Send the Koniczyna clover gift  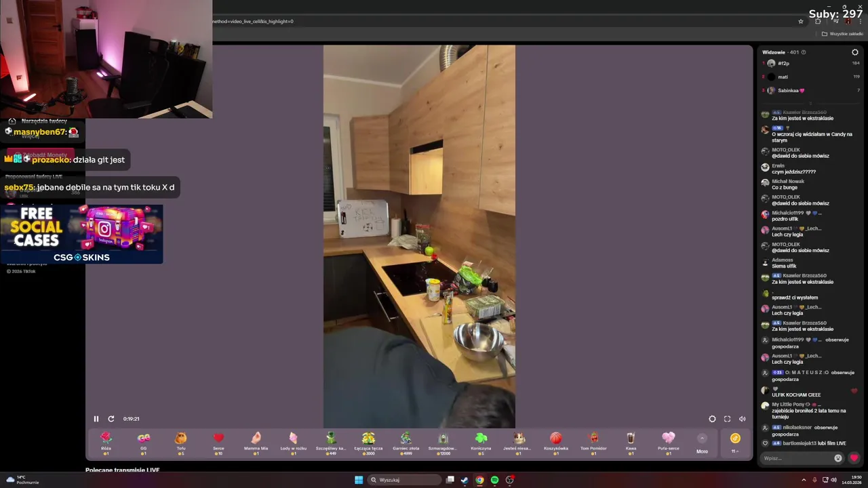pyautogui.click(x=481, y=443)
